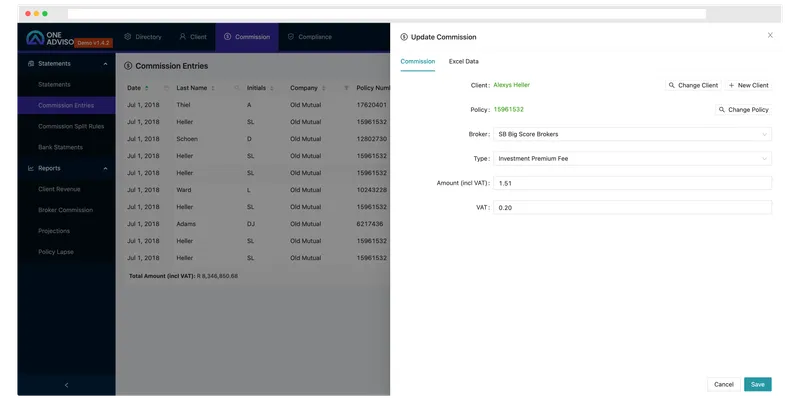Sort by the Company column arrows

323,88
